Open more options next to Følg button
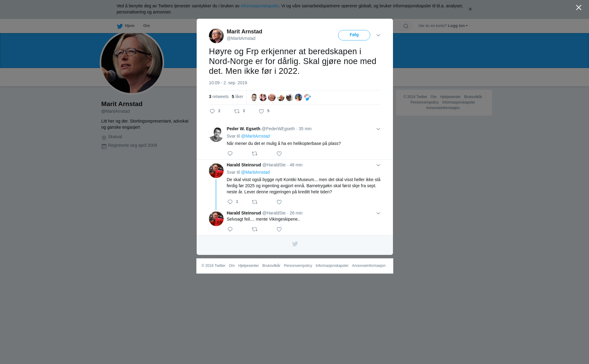 click(378, 36)
